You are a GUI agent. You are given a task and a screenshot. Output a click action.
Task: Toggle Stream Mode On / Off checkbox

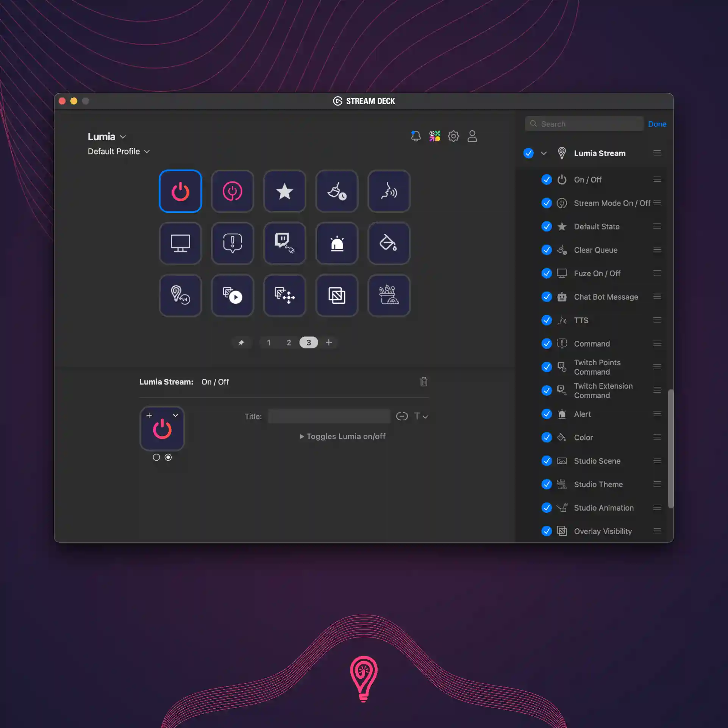[x=547, y=203]
